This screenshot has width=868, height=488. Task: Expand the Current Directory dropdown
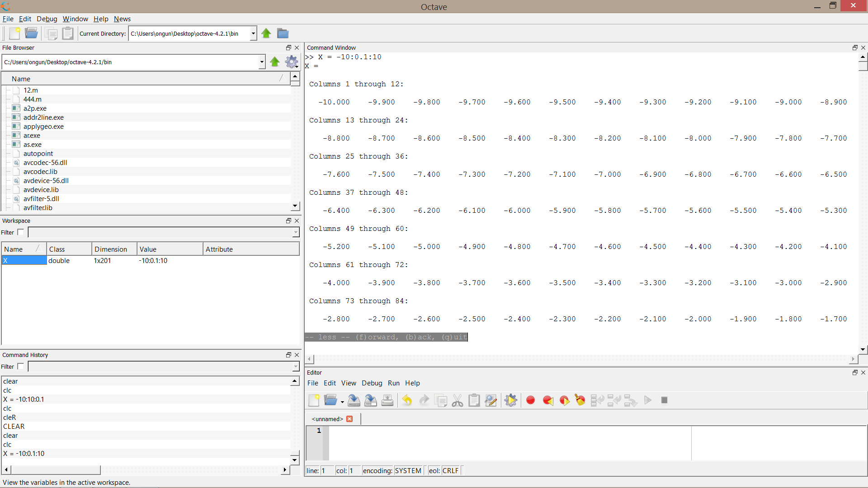point(253,33)
